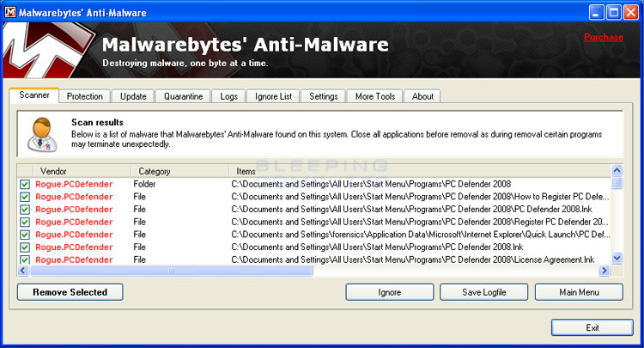Open the Protection tab
The height and width of the screenshot is (348, 644).
(x=85, y=96)
